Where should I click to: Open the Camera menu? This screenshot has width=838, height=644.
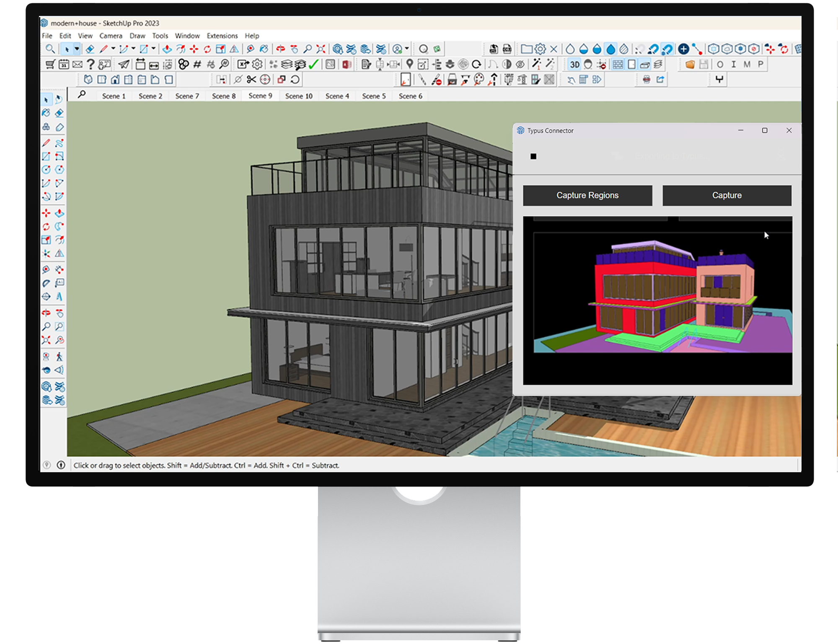[x=111, y=36]
